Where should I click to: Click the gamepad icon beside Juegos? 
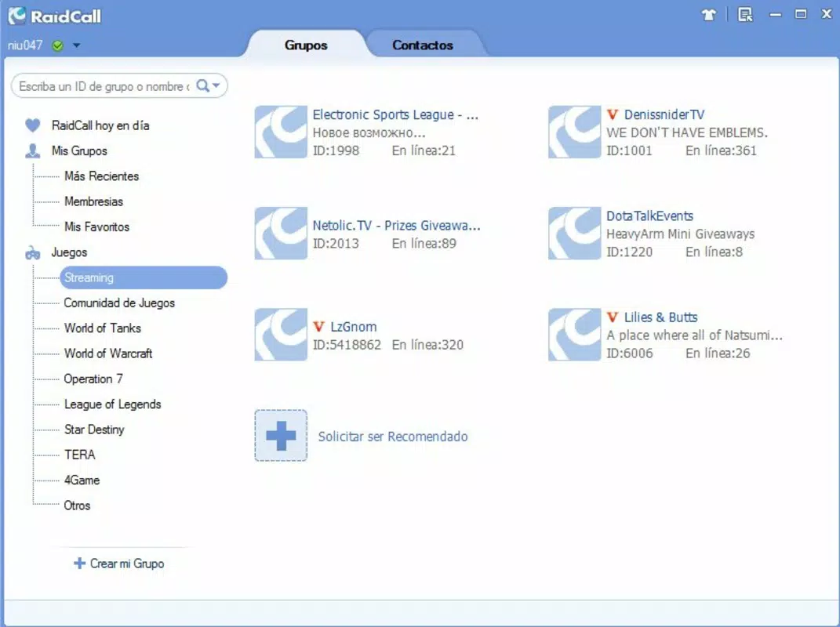[33, 252]
